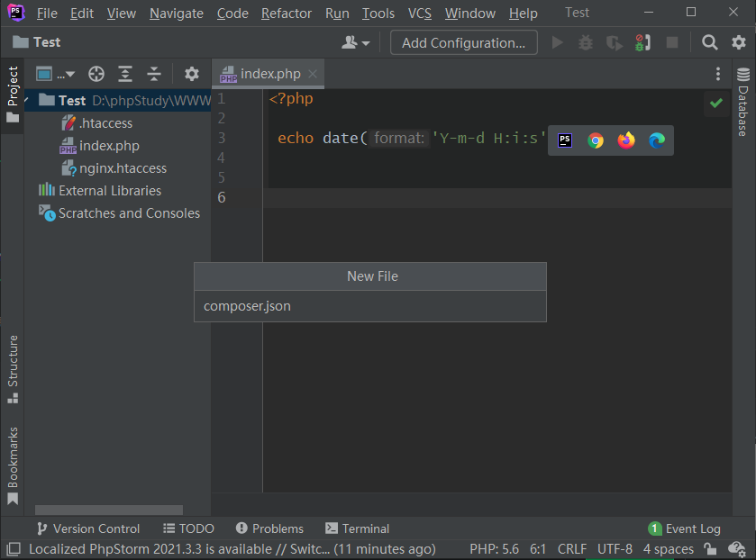
Task: Collapse the Test project root node
Action: pyautogui.click(x=27, y=100)
